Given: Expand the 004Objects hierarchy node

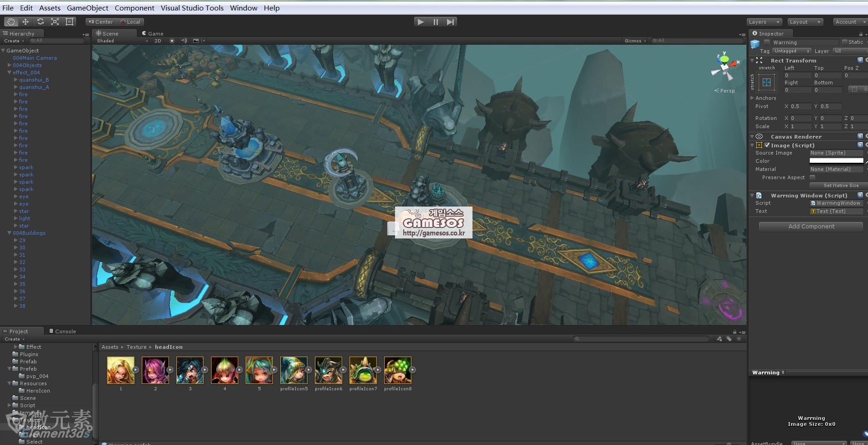Looking at the screenshot, I should [9, 65].
